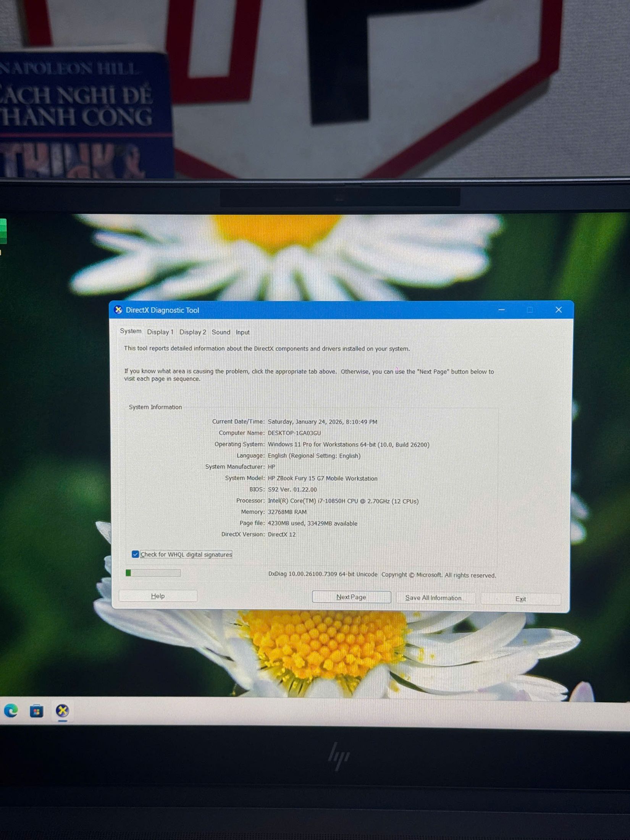
Task: Click the DirectX icon in title bar
Action: click(x=118, y=310)
